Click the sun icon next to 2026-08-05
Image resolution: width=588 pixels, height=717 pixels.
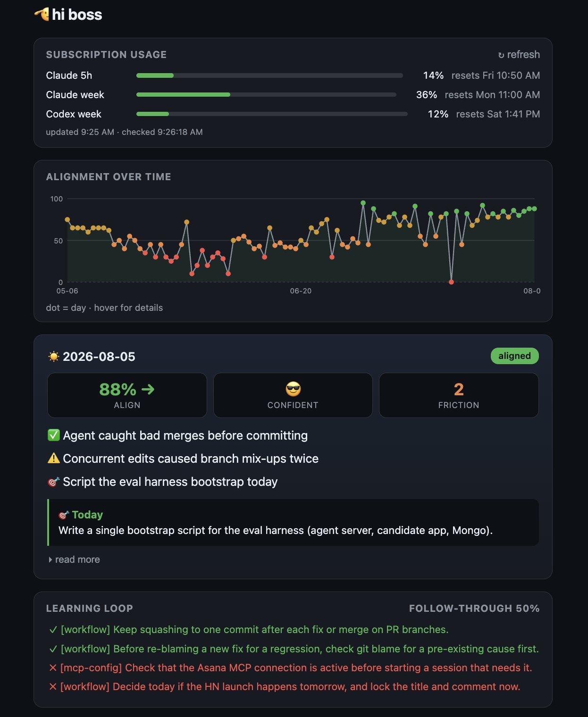coord(54,357)
